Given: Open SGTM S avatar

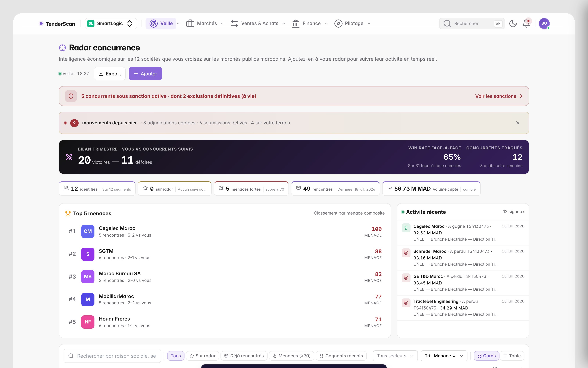Looking at the screenshot, I should (88, 254).
